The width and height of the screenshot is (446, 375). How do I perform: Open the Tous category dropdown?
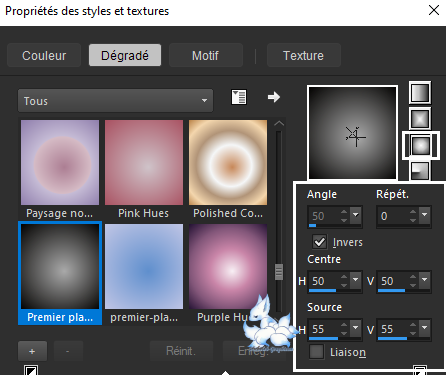pyautogui.click(x=115, y=100)
